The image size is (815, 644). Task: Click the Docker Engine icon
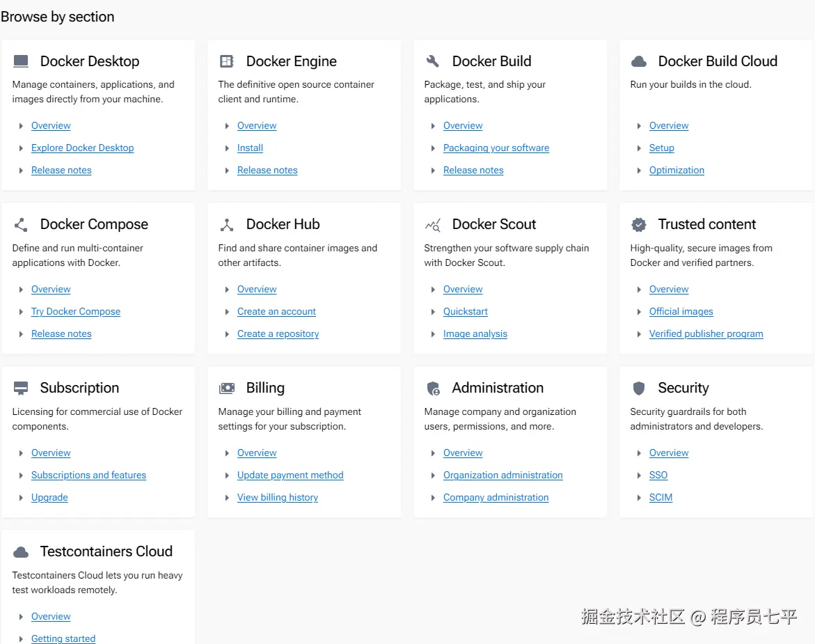pos(226,61)
